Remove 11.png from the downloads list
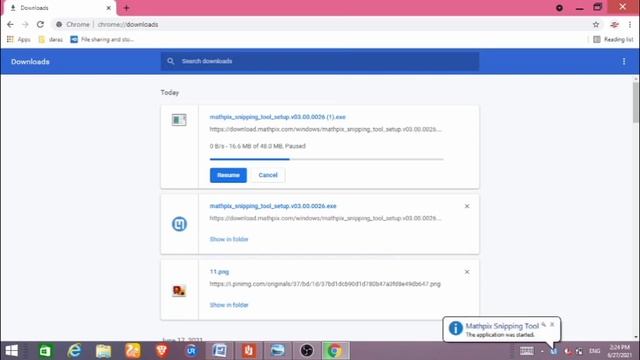 click(467, 272)
